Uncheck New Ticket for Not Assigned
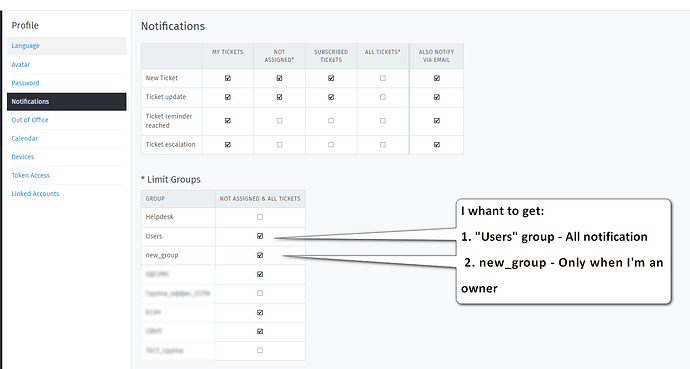The width and height of the screenshot is (690, 369). tap(279, 78)
